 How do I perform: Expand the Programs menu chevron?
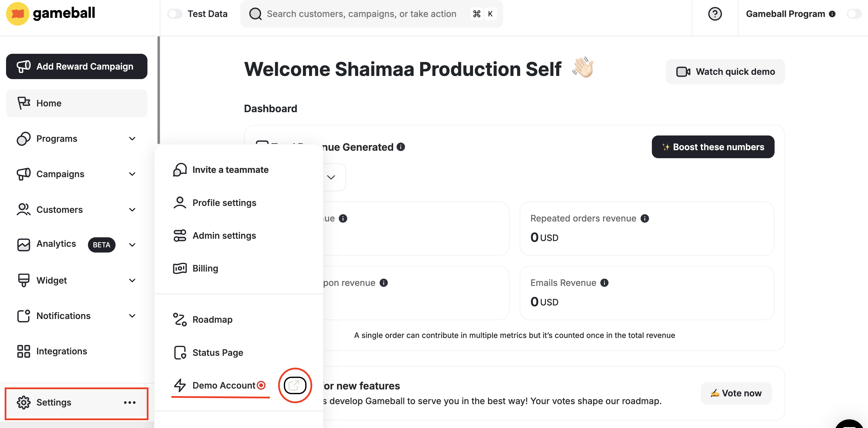pyautogui.click(x=132, y=139)
